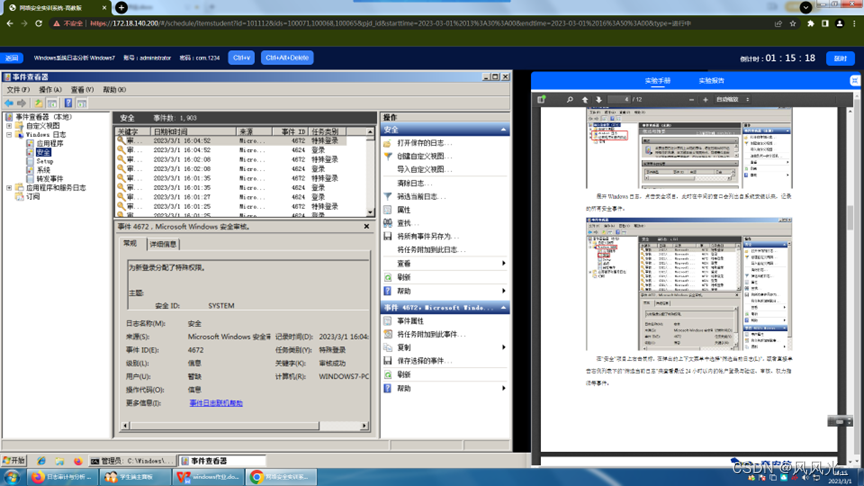Select the 系统 log in the tree

pos(43,170)
